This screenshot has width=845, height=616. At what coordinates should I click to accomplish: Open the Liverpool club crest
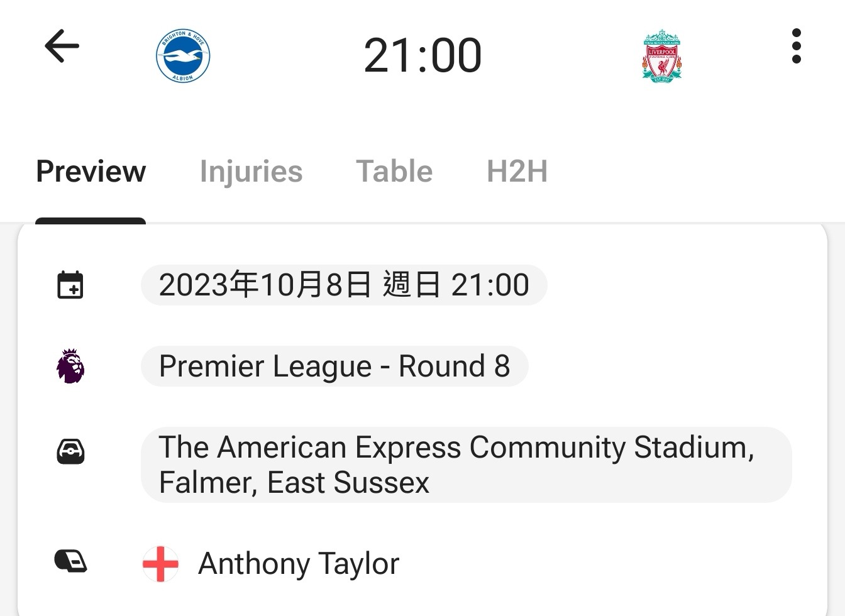pyautogui.click(x=662, y=56)
